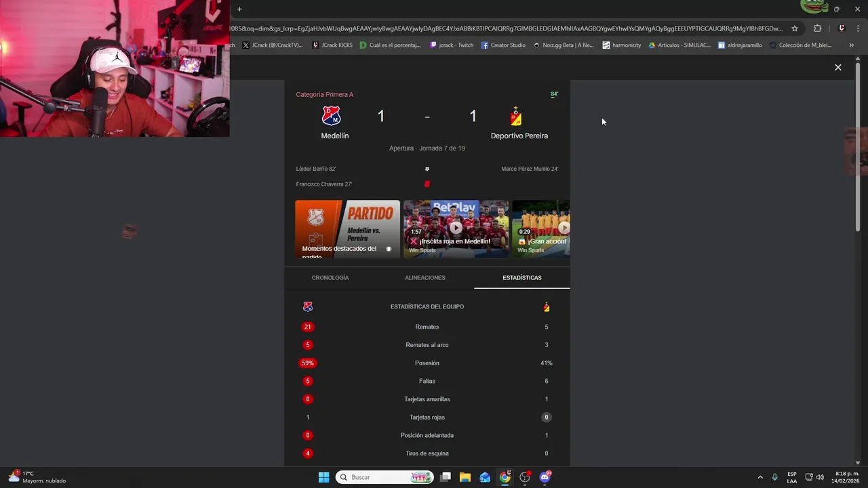
Task: Click the Remates al arco label
Action: tap(427, 345)
